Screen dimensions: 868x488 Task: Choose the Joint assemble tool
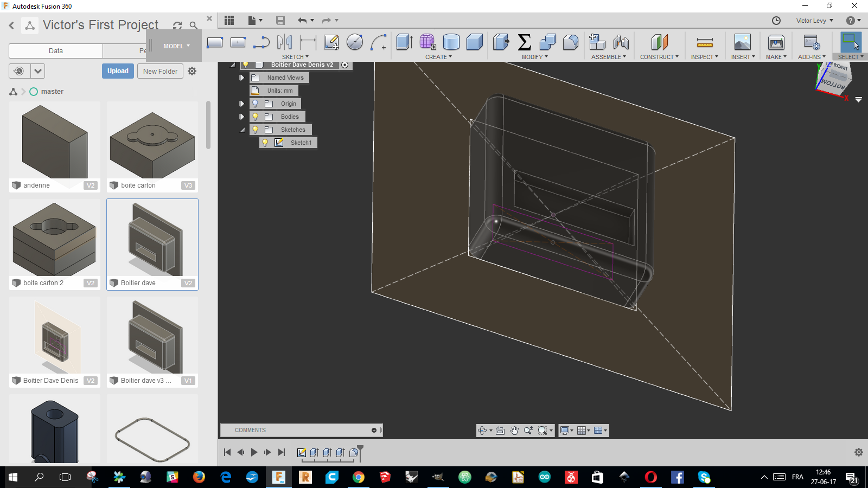(621, 42)
